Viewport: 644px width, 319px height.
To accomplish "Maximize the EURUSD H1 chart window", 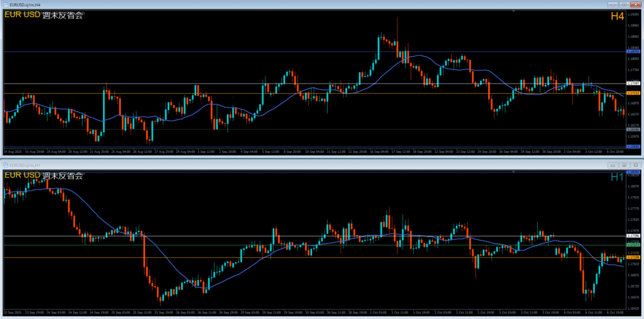I will click(623, 165).
